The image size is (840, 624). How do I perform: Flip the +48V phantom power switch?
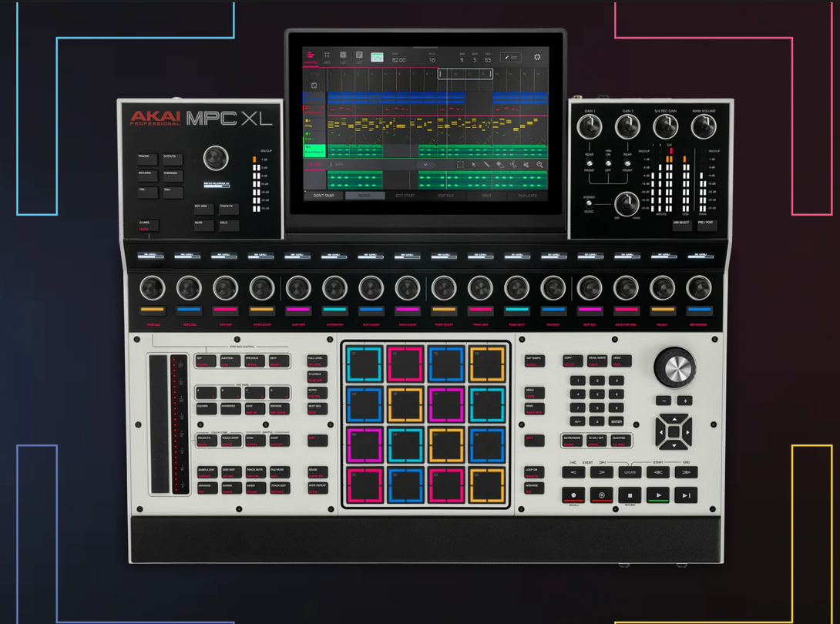click(608, 163)
